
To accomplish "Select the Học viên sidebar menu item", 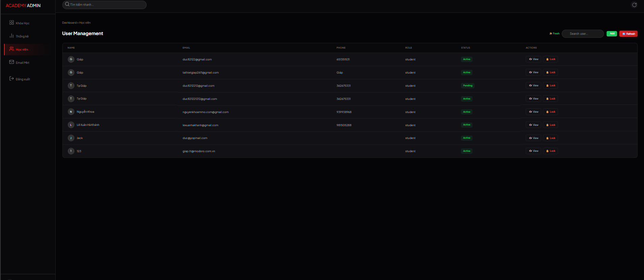I will [22, 50].
